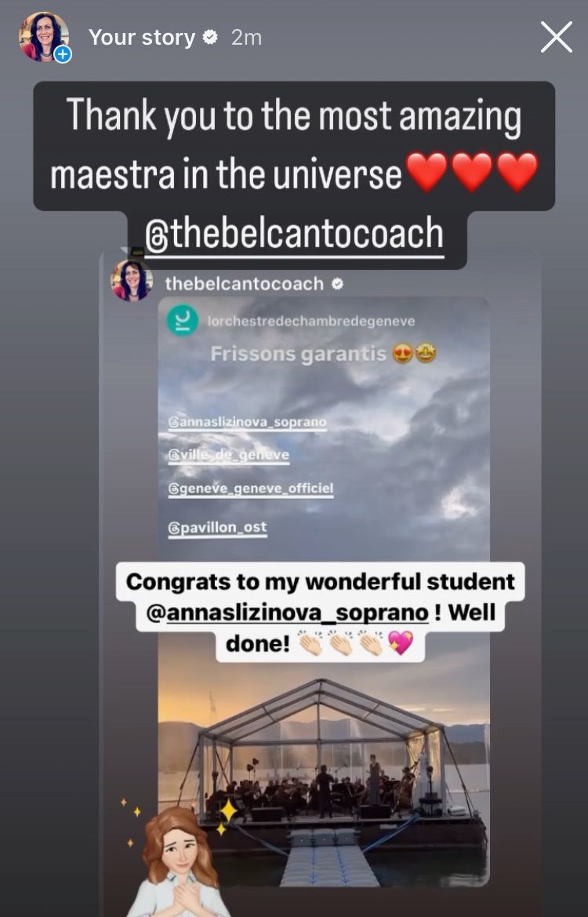Tap the @annaslizinova_soprano tag over the clouds
Image resolution: width=588 pixels, height=917 pixels.
[x=247, y=422]
